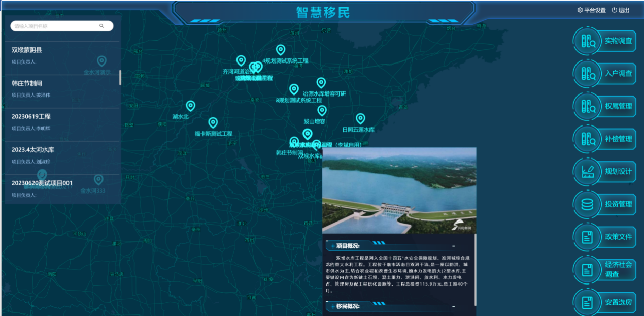Viewport: 644px width, 316px height.
Task: Click the project list scrollbar
Action: (x=120, y=77)
